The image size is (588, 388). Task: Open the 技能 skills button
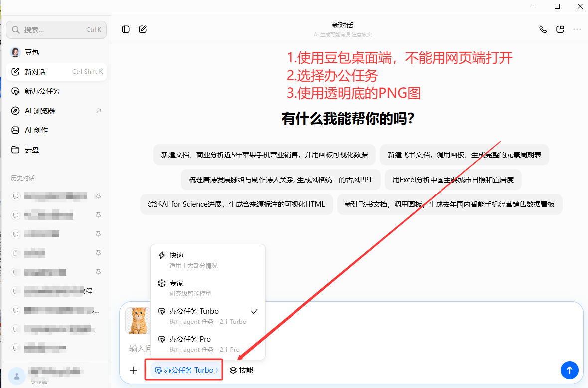[241, 370]
